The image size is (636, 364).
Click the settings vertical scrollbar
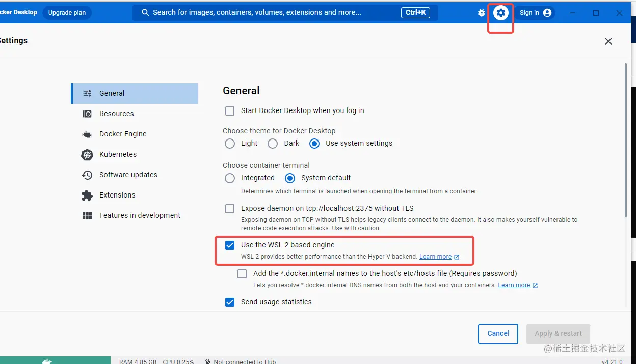(x=626, y=140)
